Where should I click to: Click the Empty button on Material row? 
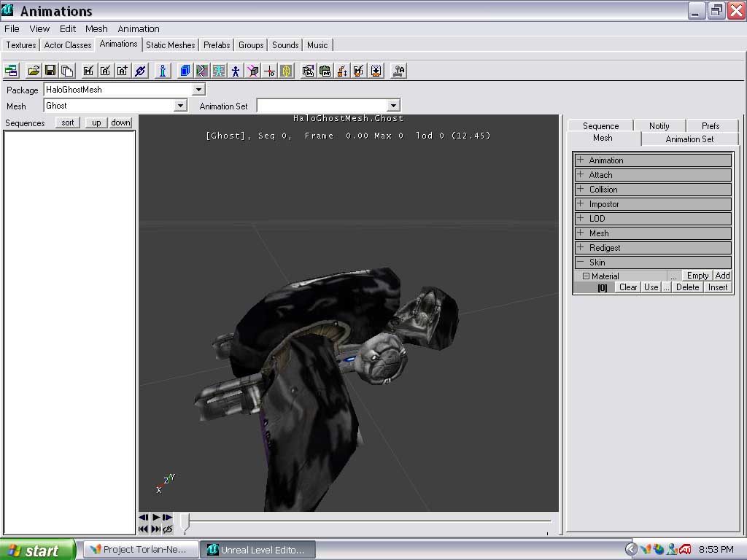(x=697, y=275)
